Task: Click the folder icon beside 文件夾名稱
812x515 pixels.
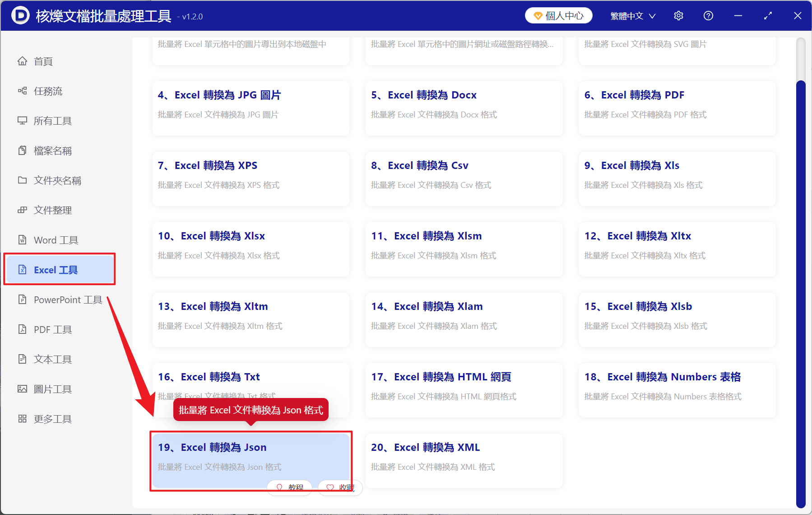Action: coord(22,180)
